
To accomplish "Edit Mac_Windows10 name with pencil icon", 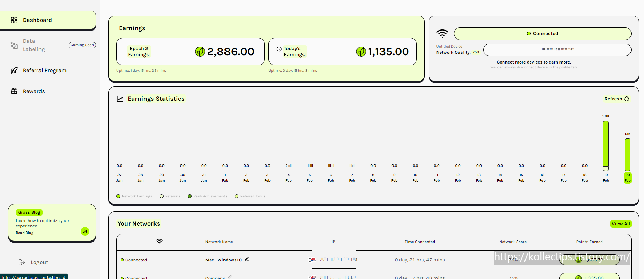I will (x=247, y=259).
